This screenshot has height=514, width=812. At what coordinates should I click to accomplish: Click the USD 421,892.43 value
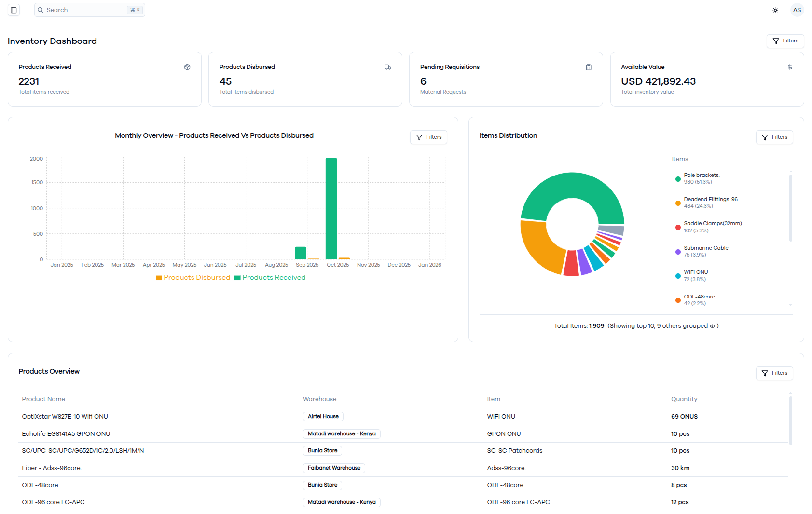pos(658,81)
